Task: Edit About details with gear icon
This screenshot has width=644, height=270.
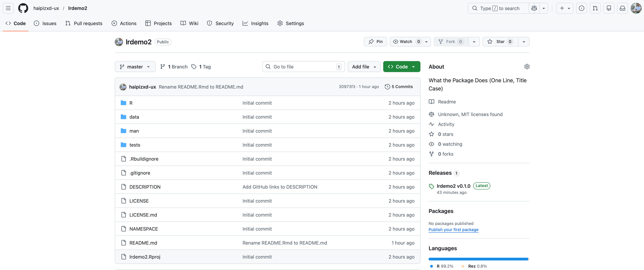Action: [527, 67]
